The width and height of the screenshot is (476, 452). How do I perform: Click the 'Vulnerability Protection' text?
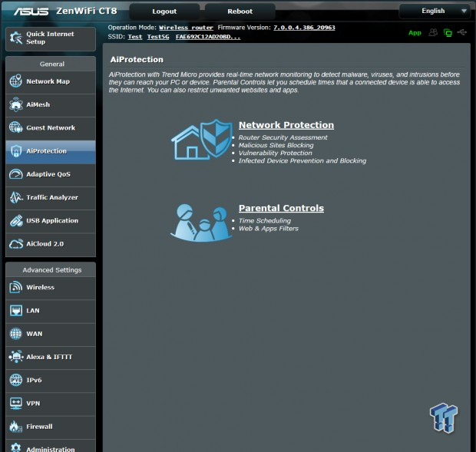coord(275,153)
